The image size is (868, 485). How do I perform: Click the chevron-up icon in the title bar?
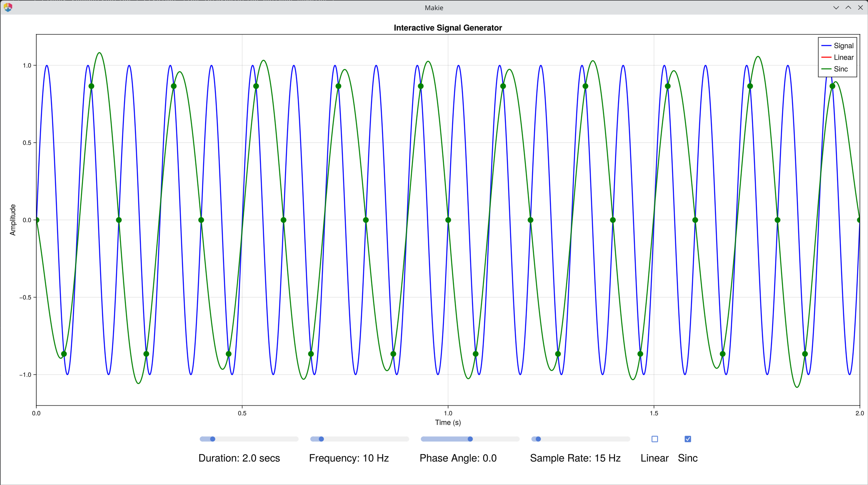[x=848, y=7]
